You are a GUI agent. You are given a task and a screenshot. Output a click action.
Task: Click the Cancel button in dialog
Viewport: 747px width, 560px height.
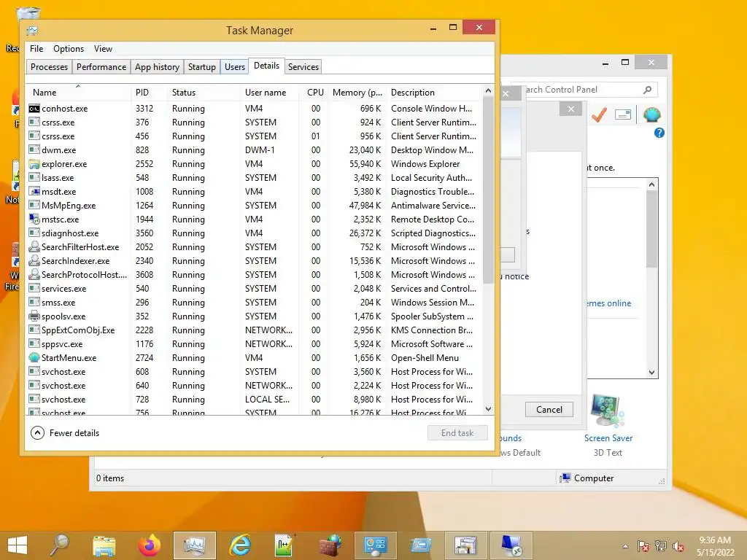coord(549,410)
